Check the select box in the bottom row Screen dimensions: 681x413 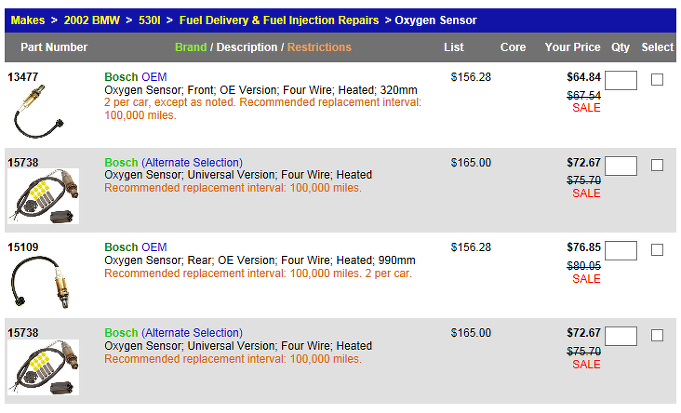coord(657,335)
